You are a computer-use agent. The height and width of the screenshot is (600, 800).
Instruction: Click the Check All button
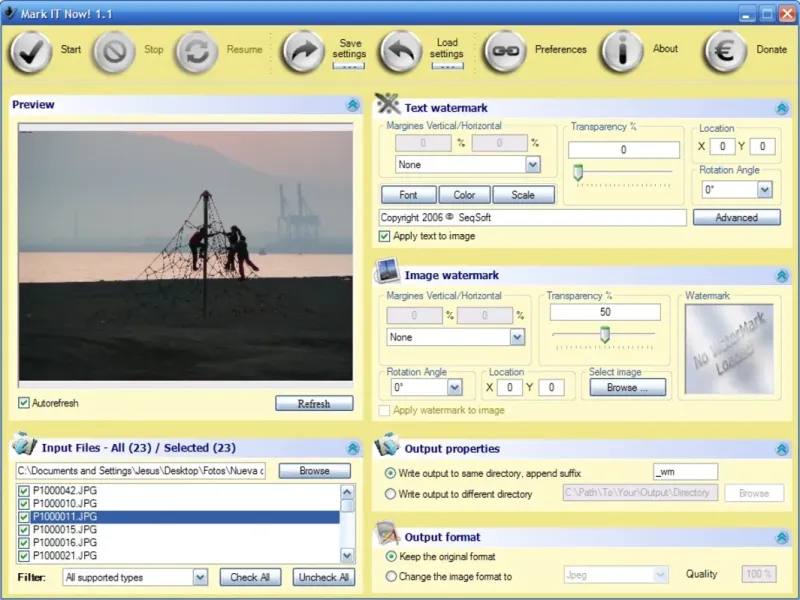click(x=250, y=578)
